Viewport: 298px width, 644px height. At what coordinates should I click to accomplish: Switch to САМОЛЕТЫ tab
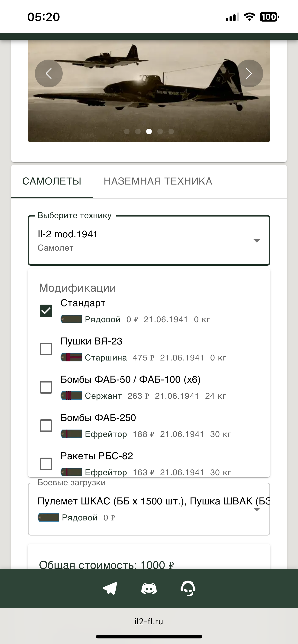[52, 181]
